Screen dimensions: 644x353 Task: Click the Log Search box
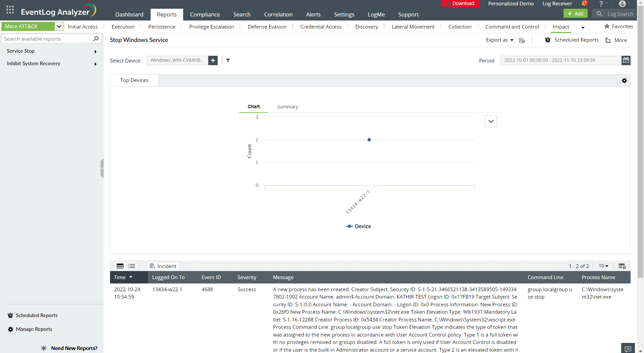coord(614,14)
